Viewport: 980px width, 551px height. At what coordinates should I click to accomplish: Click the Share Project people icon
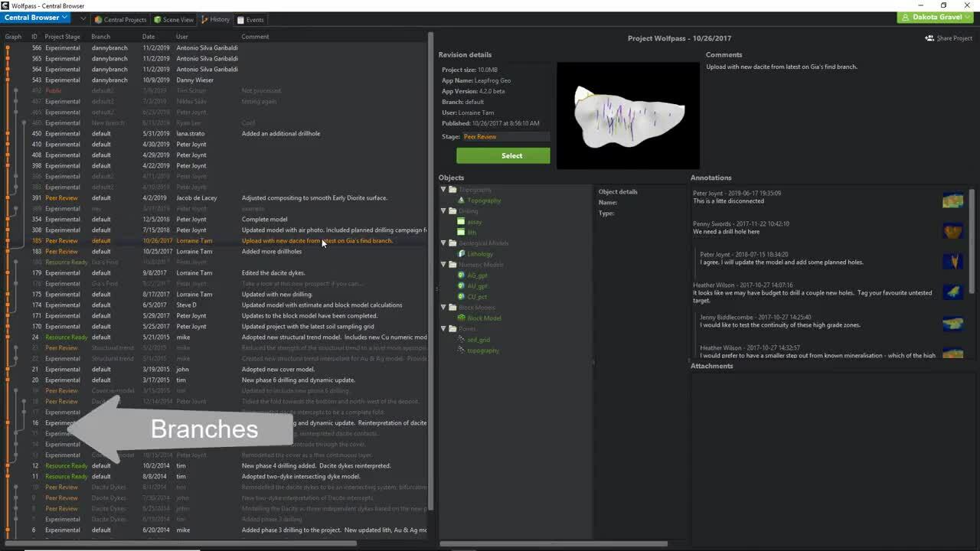(x=929, y=38)
